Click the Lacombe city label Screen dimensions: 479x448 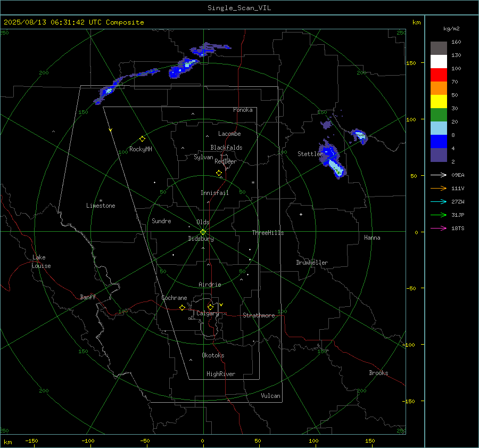pyautogui.click(x=229, y=134)
